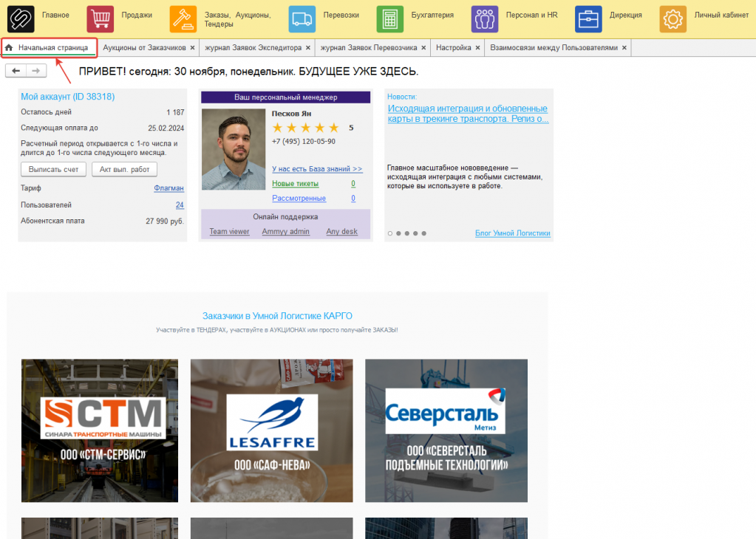This screenshot has width=756, height=539.
Task: Click the remaining days value 1 187
Action: click(x=175, y=112)
